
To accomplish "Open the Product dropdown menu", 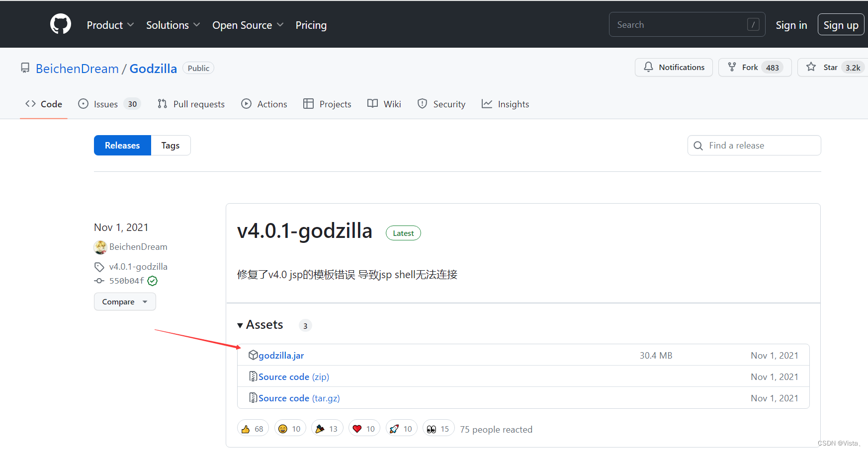I will click(110, 25).
